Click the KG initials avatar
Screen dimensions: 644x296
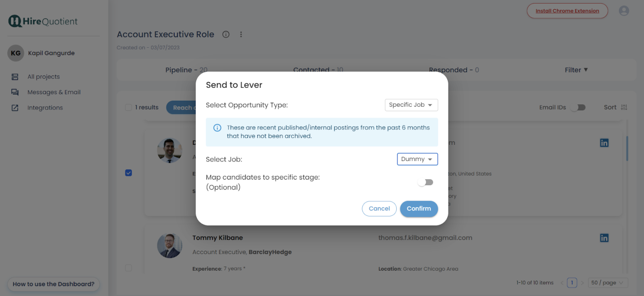tap(16, 53)
